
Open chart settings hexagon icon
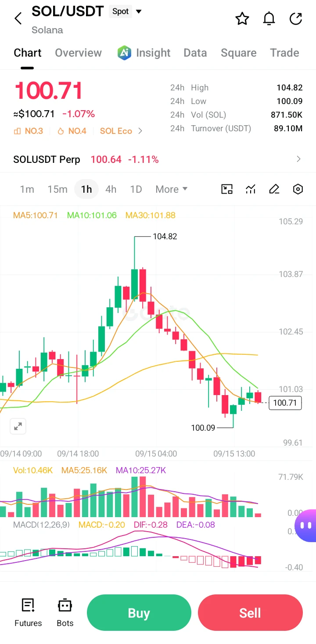tap(298, 189)
